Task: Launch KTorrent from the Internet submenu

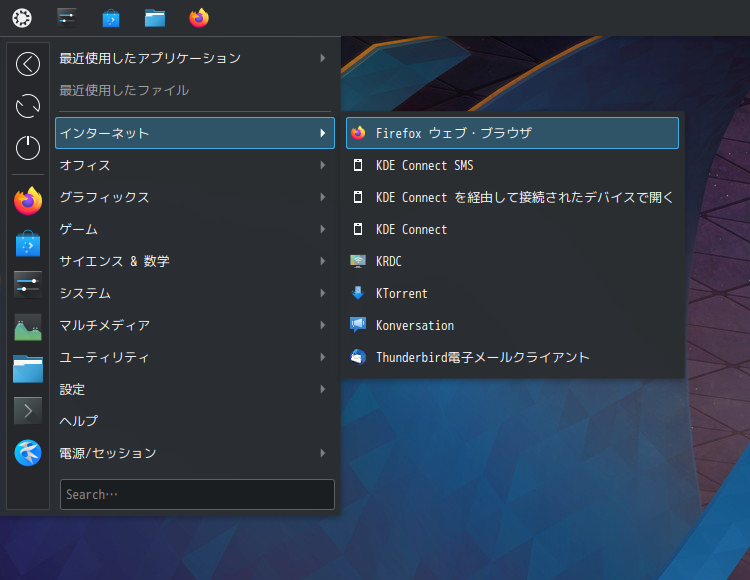Action: 512,293
